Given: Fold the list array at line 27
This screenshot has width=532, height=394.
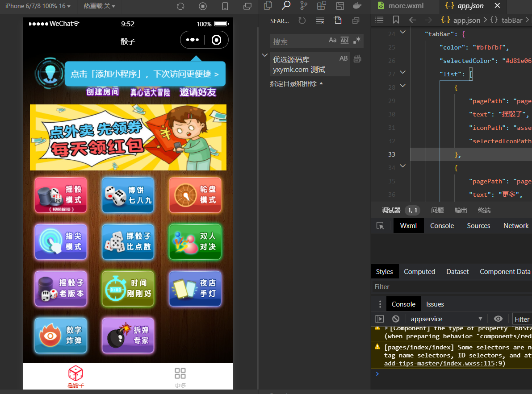Looking at the screenshot, I should point(403,72).
